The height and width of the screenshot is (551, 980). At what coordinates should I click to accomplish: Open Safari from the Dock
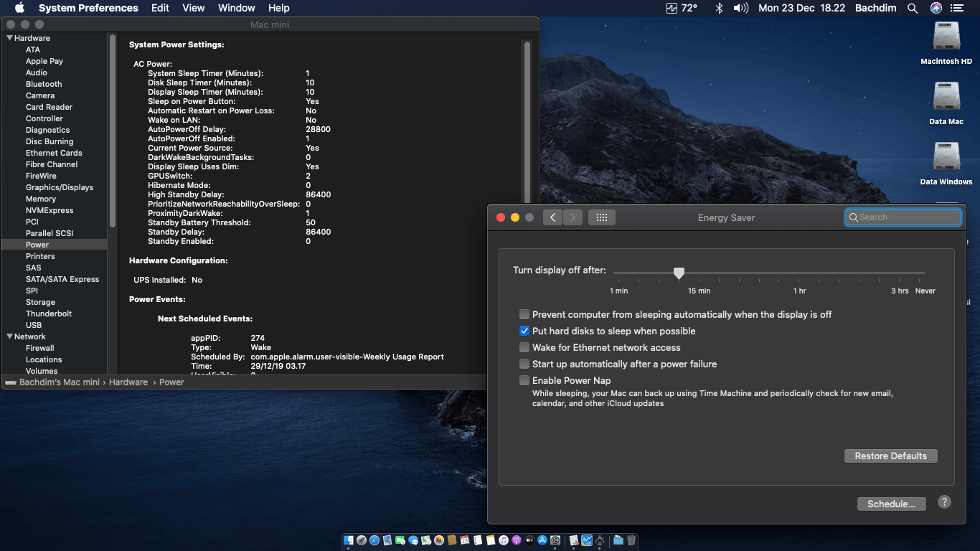click(x=374, y=540)
